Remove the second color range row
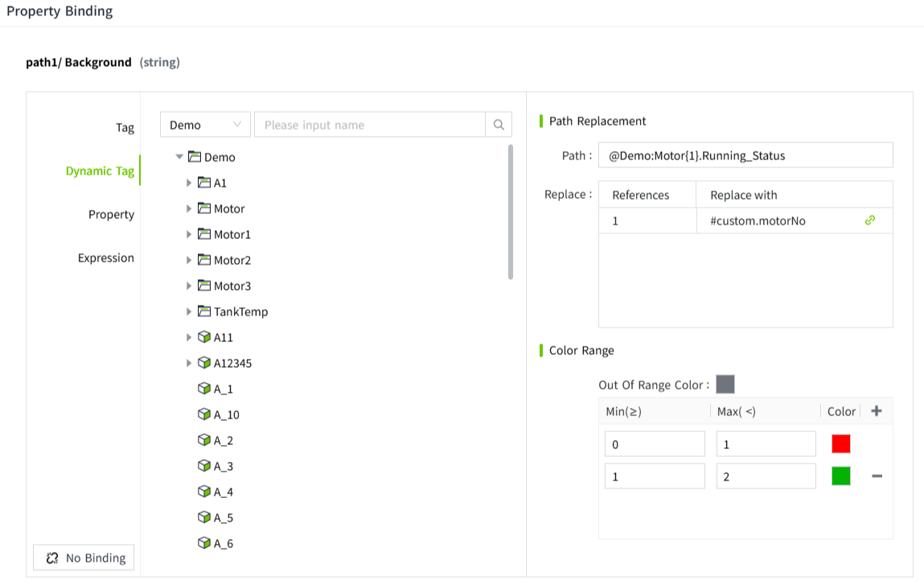Viewport: 924px width, 585px height. coord(877,476)
